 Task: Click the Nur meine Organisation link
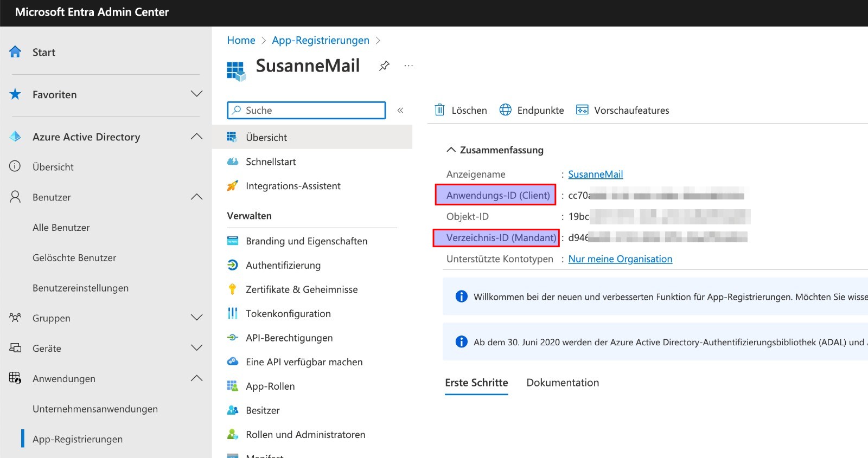620,259
